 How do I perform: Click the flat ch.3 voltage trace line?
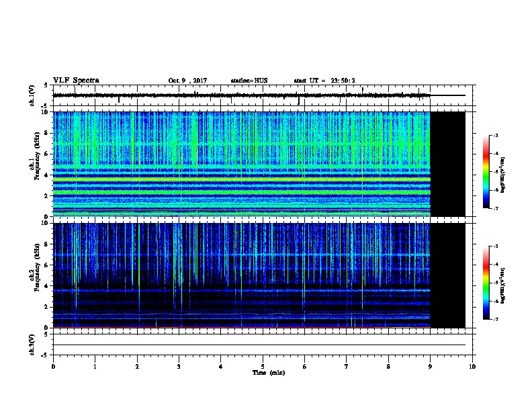tap(259, 345)
